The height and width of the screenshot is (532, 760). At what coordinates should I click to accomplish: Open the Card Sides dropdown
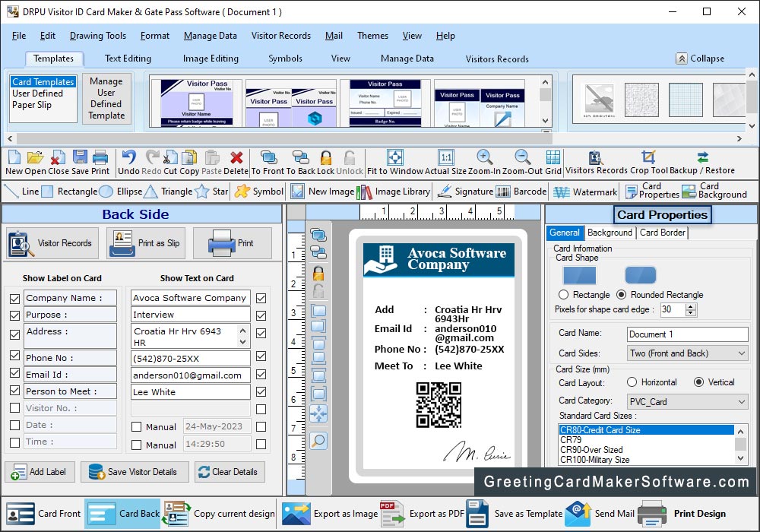pyautogui.click(x=687, y=353)
